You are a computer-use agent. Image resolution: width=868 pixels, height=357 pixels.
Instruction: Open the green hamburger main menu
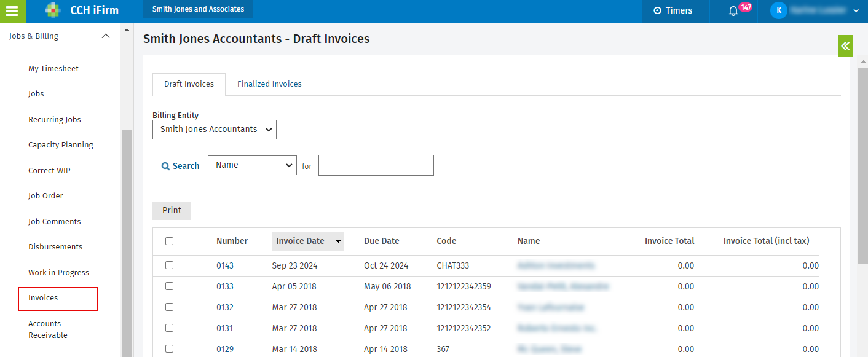click(x=12, y=10)
